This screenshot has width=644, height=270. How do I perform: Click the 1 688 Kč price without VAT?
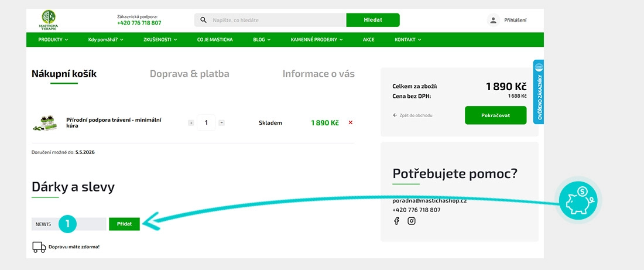pyautogui.click(x=517, y=96)
